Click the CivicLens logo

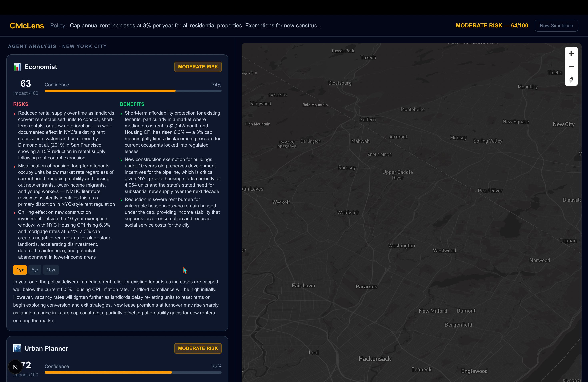(x=27, y=26)
